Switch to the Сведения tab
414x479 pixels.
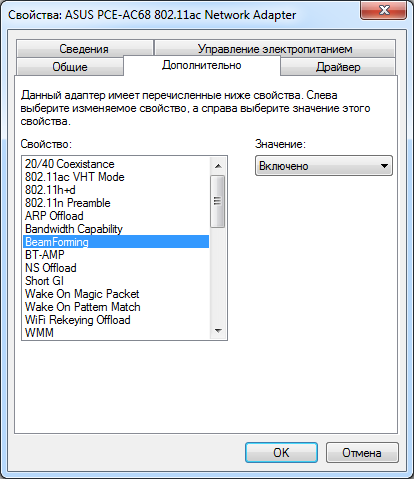[85, 48]
